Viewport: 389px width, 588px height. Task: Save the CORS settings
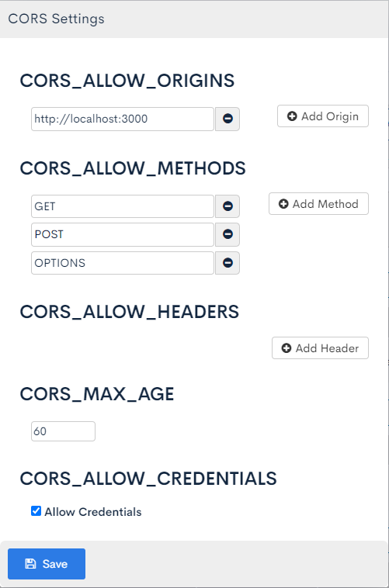pos(47,564)
